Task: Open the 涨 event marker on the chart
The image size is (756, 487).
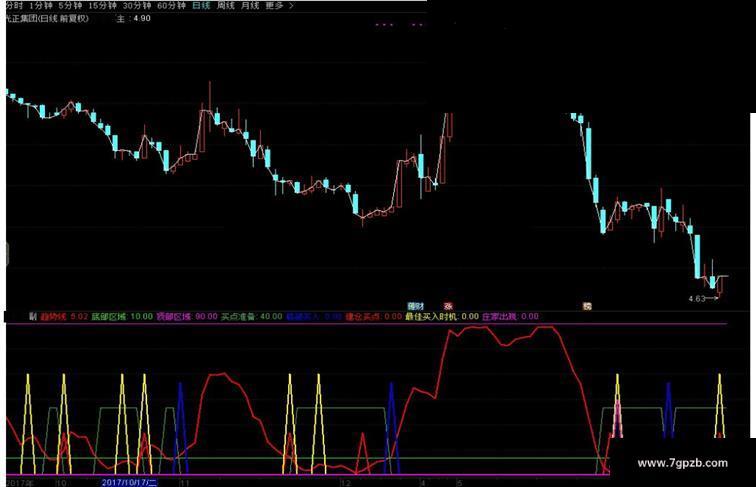Action: click(x=448, y=306)
